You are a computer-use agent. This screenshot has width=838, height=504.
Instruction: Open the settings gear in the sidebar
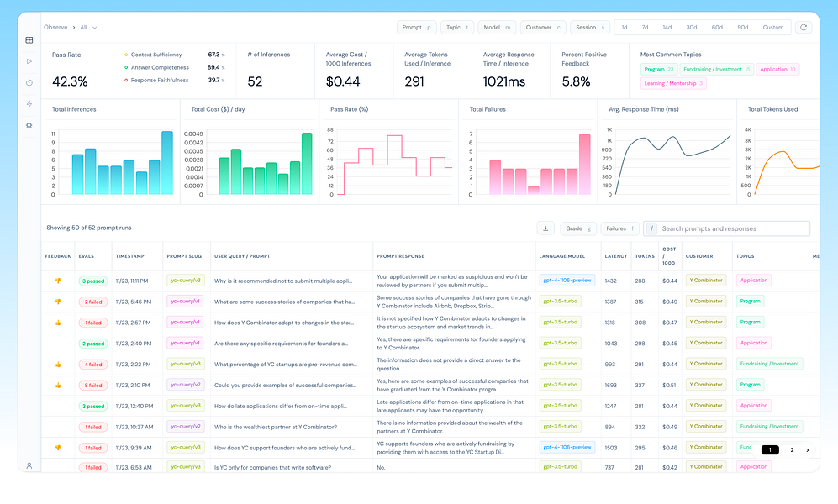pyautogui.click(x=29, y=125)
